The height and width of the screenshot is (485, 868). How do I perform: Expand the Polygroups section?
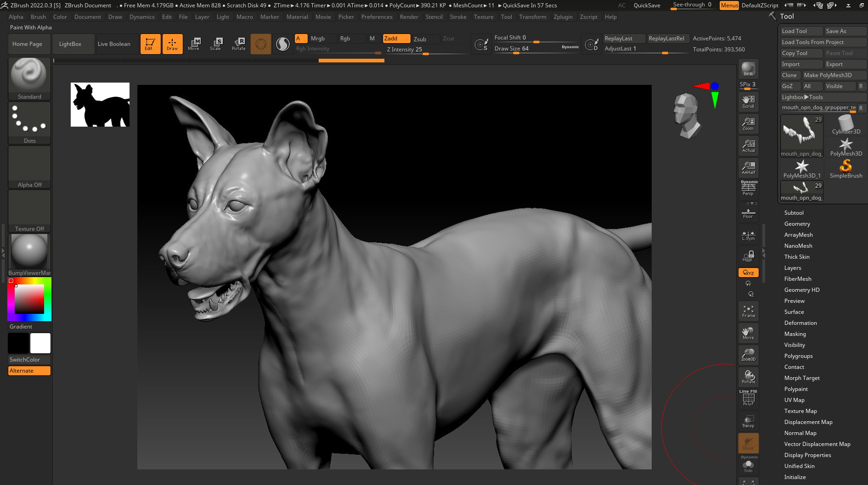798,356
